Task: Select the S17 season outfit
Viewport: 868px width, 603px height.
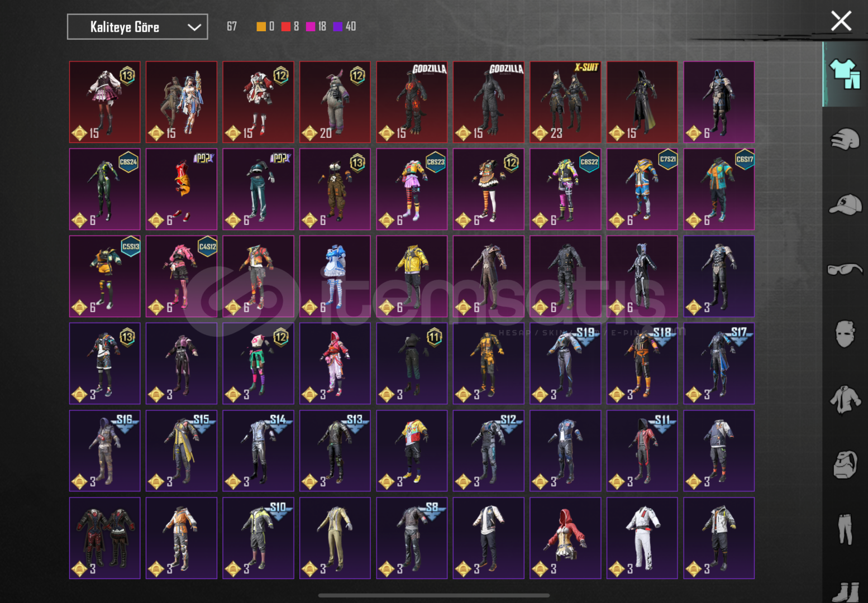Action: [719, 363]
